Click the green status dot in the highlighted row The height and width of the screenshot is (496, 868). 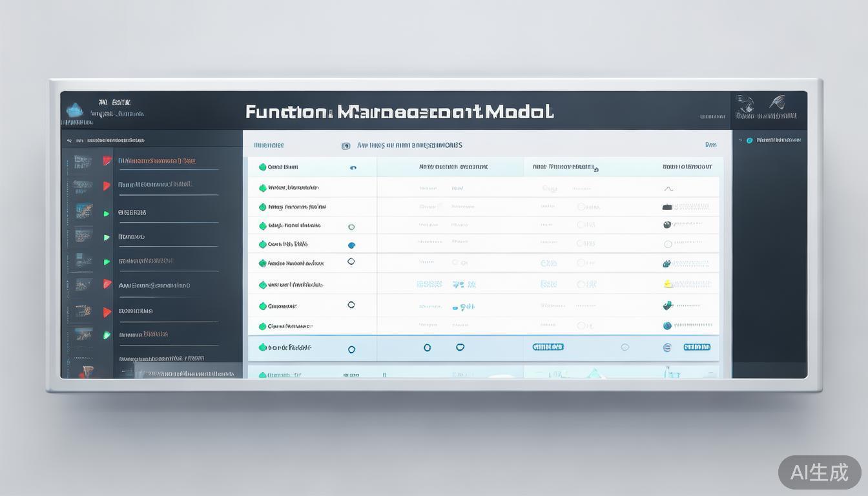point(262,347)
